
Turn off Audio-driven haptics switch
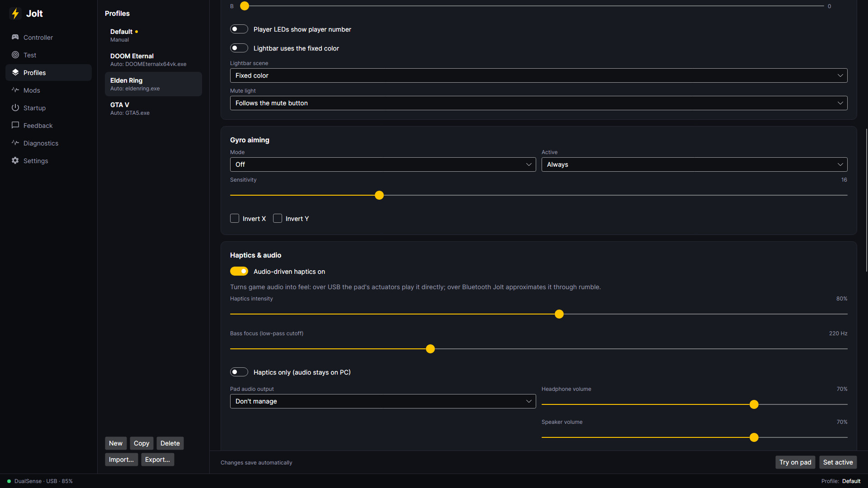point(239,271)
